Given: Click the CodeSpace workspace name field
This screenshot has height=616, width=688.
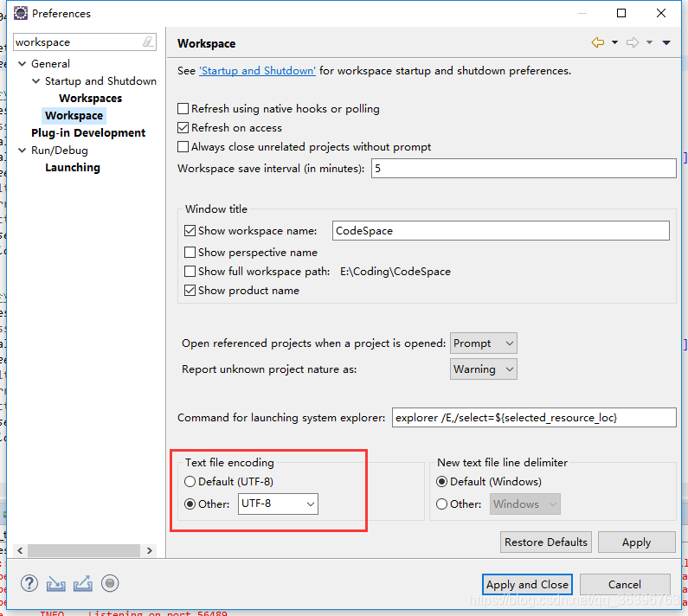Looking at the screenshot, I should pyautogui.click(x=501, y=231).
